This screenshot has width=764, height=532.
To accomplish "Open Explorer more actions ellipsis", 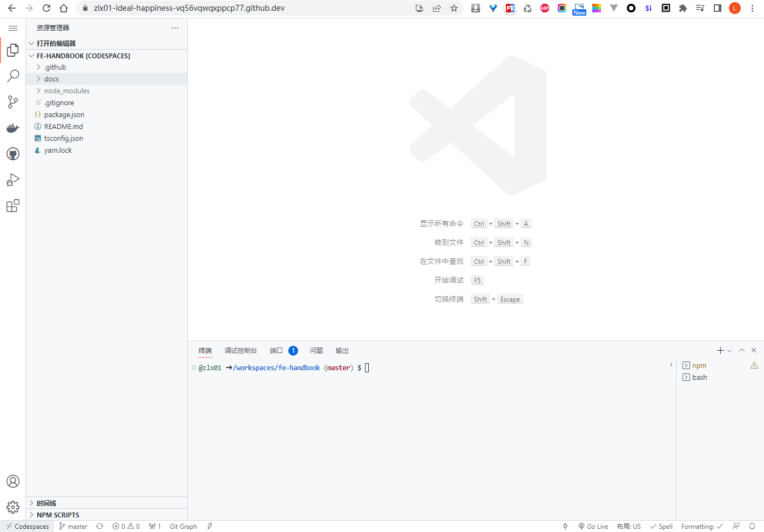I will pos(175,28).
